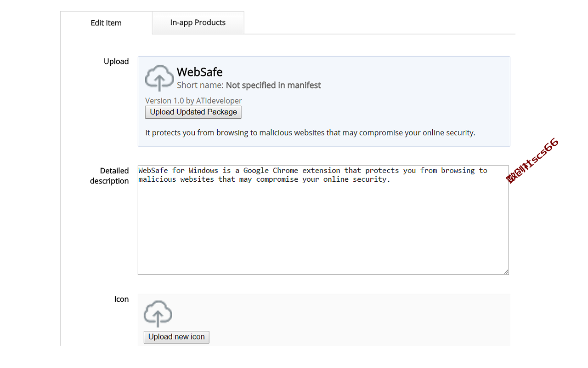Select the WebSafe title text

tap(200, 72)
